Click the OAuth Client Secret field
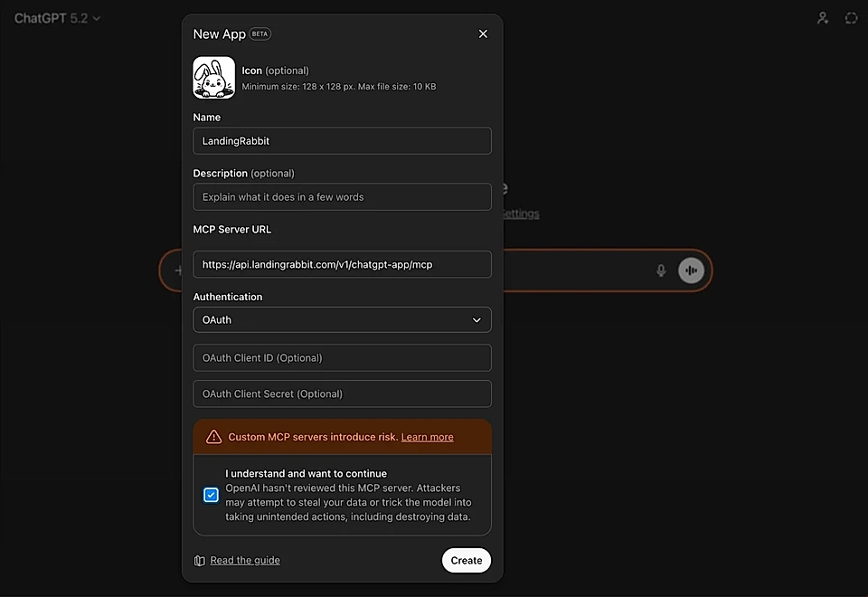Screen dimensions: 868x597 [x=342, y=394]
